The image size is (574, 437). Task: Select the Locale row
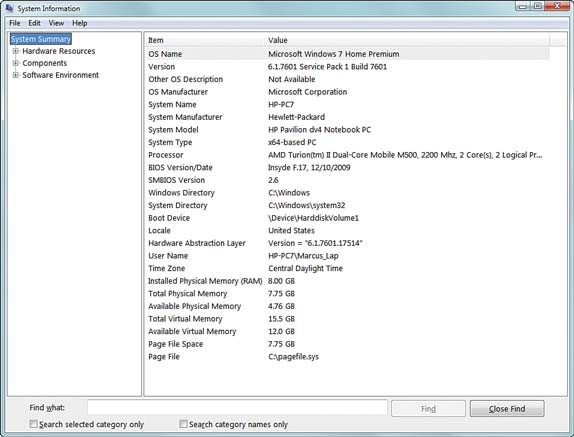point(347,231)
